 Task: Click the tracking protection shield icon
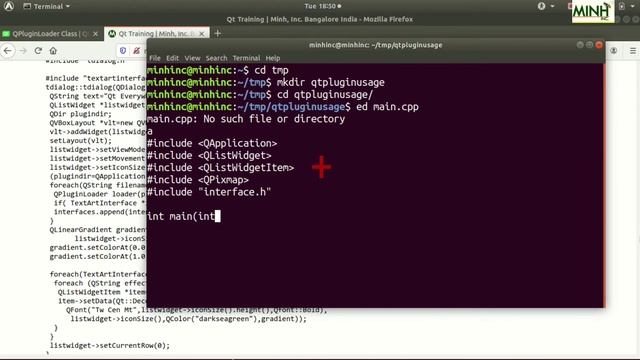(x=123, y=51)
